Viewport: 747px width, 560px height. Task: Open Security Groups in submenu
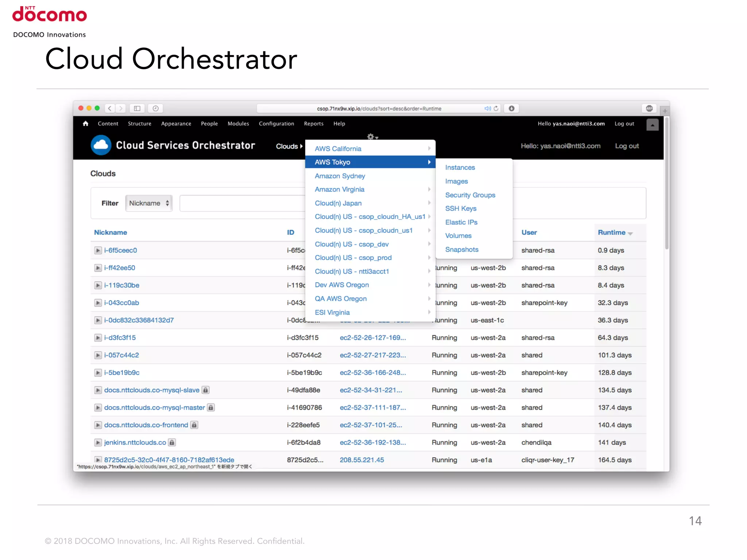(x=470, y=195)
